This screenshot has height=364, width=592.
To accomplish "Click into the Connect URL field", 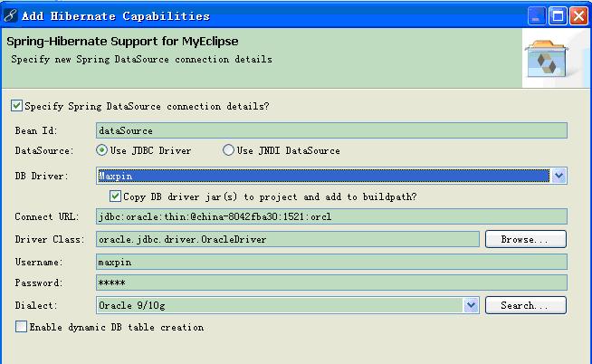I will 331,216.
